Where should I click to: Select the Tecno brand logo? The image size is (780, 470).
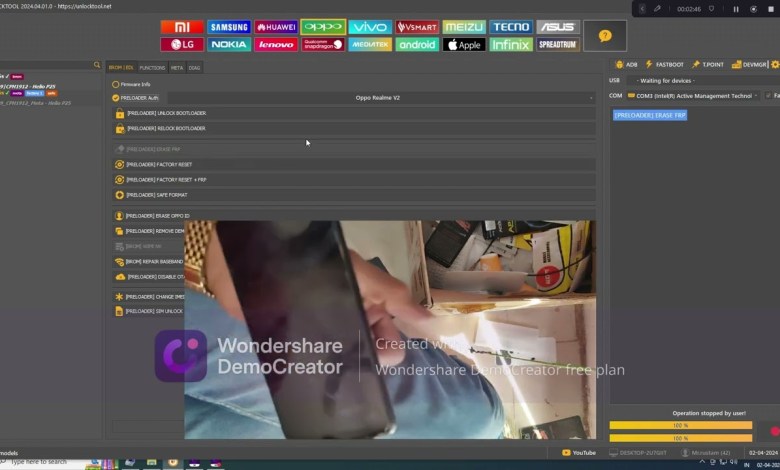[x=511, y=27]
